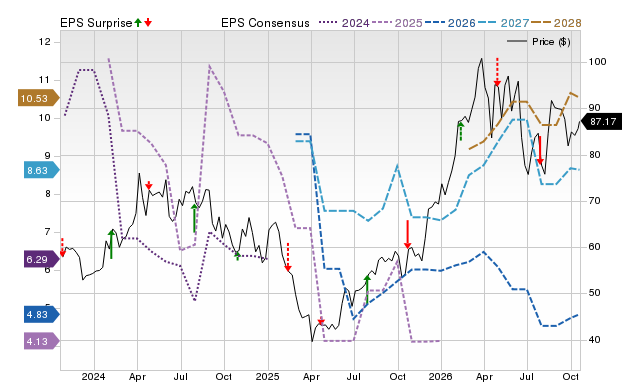The image size is (640, 382).
Task: Click the EPS Consensus legend title
Action: 265,23
